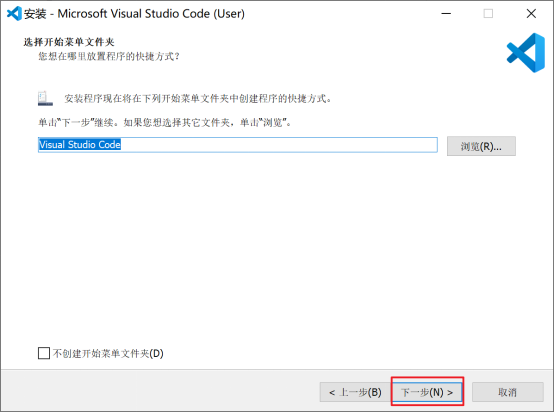Click the 选择开始菜单文件夹 heading

pos(69,42)
